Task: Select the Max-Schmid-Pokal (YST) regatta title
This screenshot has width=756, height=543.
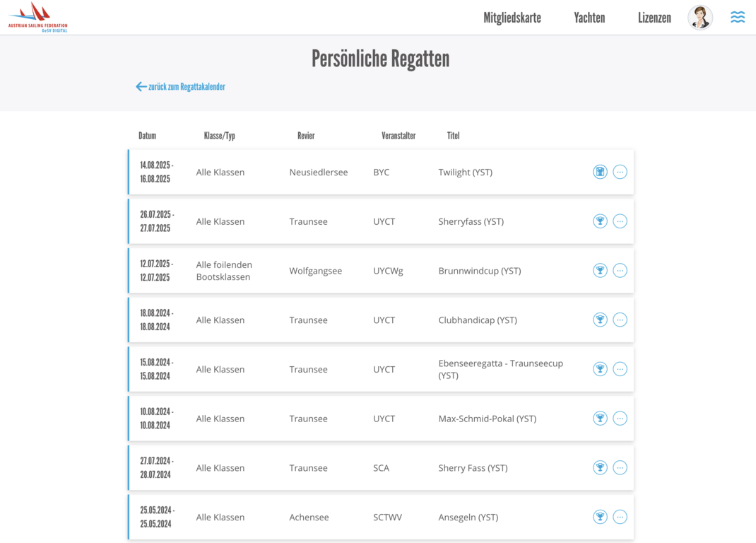Action: (x=488, y=419)
